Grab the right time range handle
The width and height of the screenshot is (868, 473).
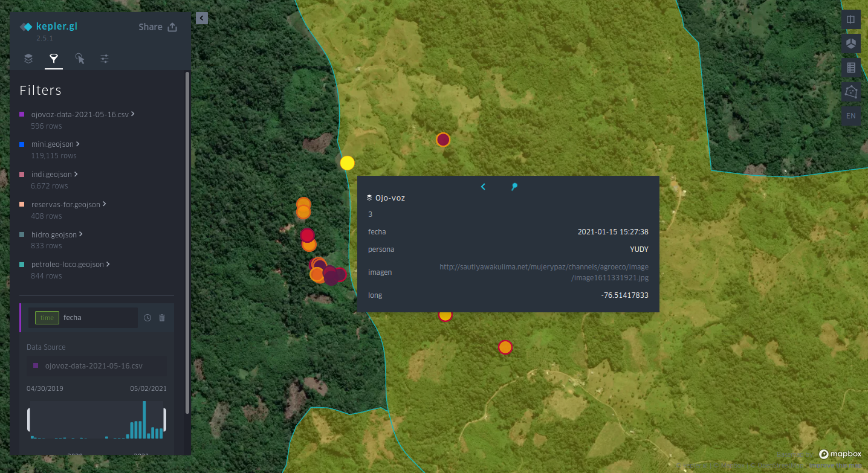pyautogui.click(x=164, y=420)
